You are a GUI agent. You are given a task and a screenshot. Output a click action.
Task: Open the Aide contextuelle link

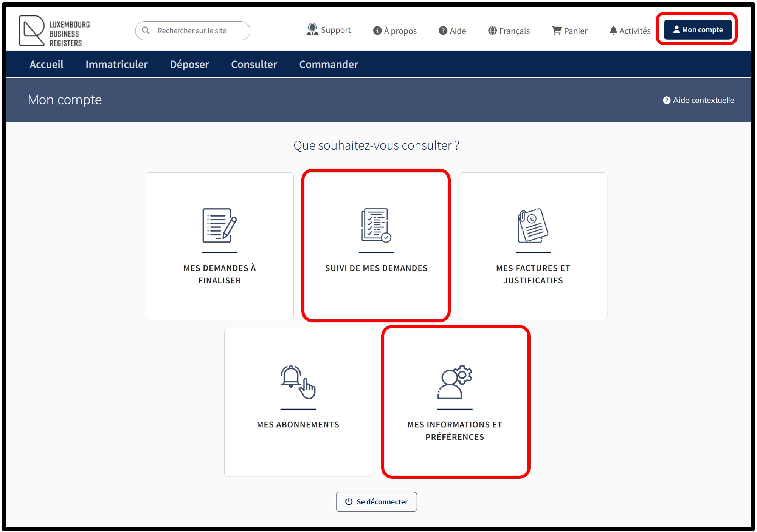[x=698, y=100]
